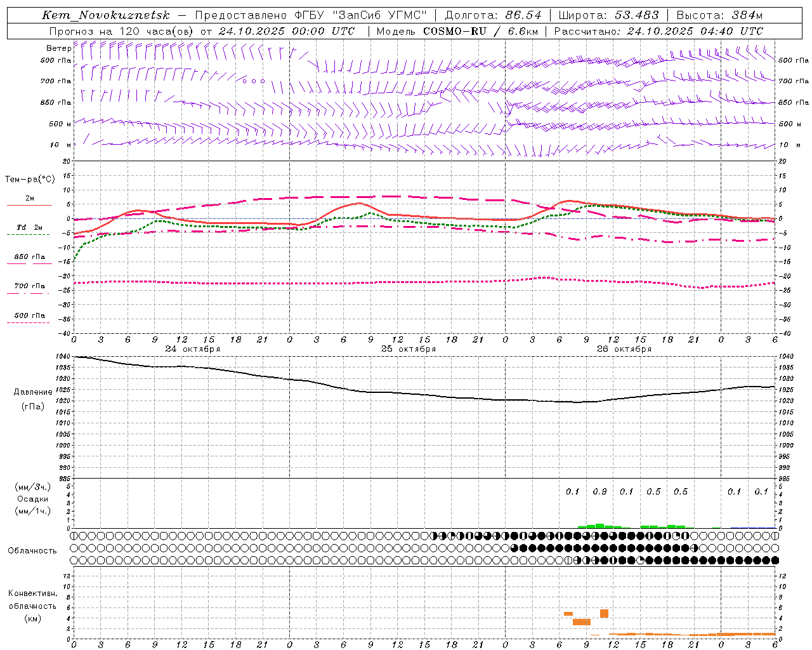Select the Td 2м dew point legend entry
The image size is (812, 650).
pos(30,227)
